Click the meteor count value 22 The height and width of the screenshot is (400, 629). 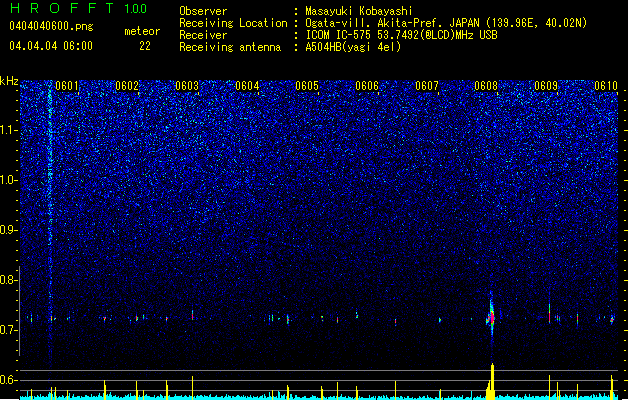[145, 46]
